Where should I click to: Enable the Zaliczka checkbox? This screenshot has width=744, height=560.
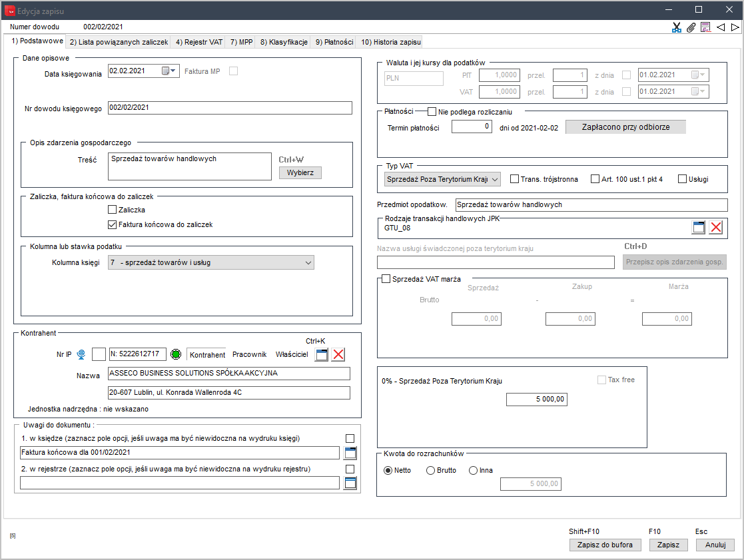point(113,210)
